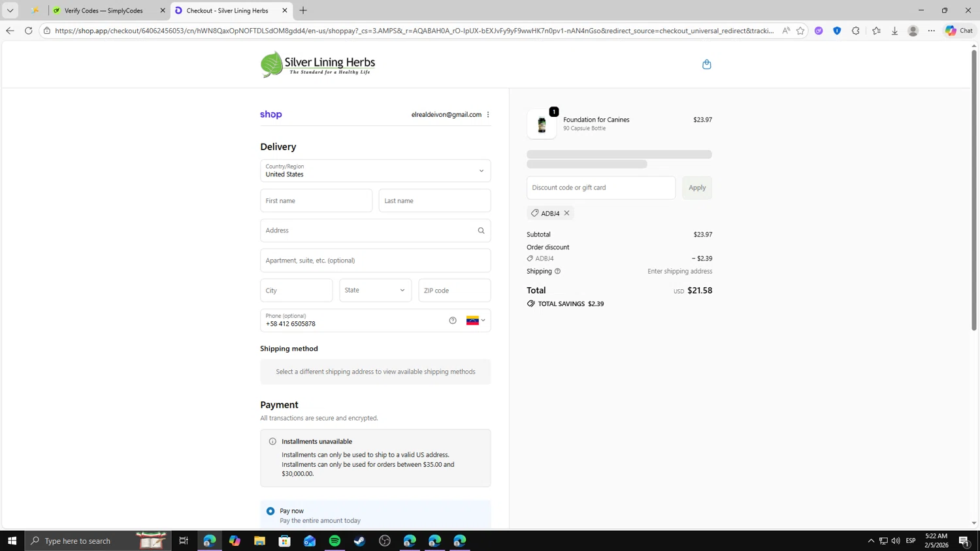Open the shopping bag cart icon
The width and height of the screenshot is (980, 551).
pos(706,64)
